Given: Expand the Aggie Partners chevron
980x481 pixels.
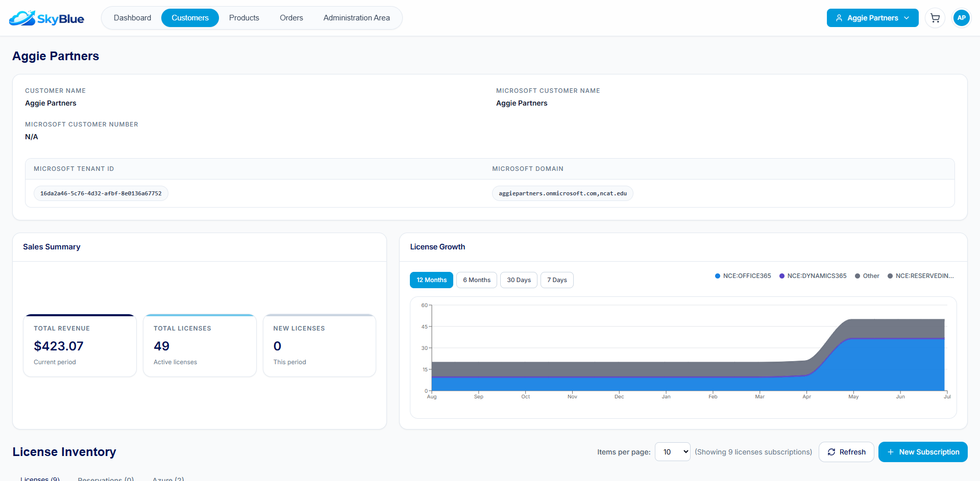Looking at the screenshot, I should pyautogui.click(x=906, y=18).
